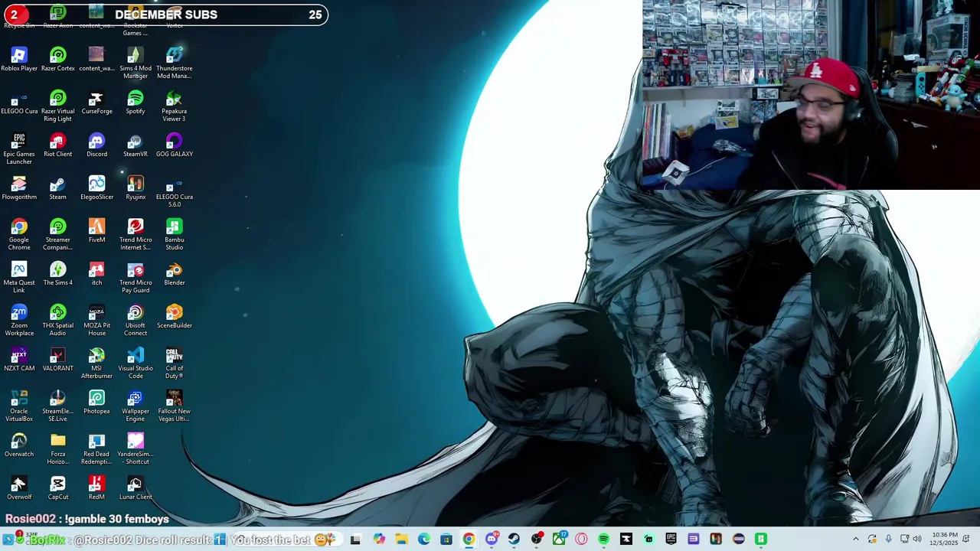Launch Blender from the desktop
The height and width of the screenshot is (551, 980).
click(175, 274)
